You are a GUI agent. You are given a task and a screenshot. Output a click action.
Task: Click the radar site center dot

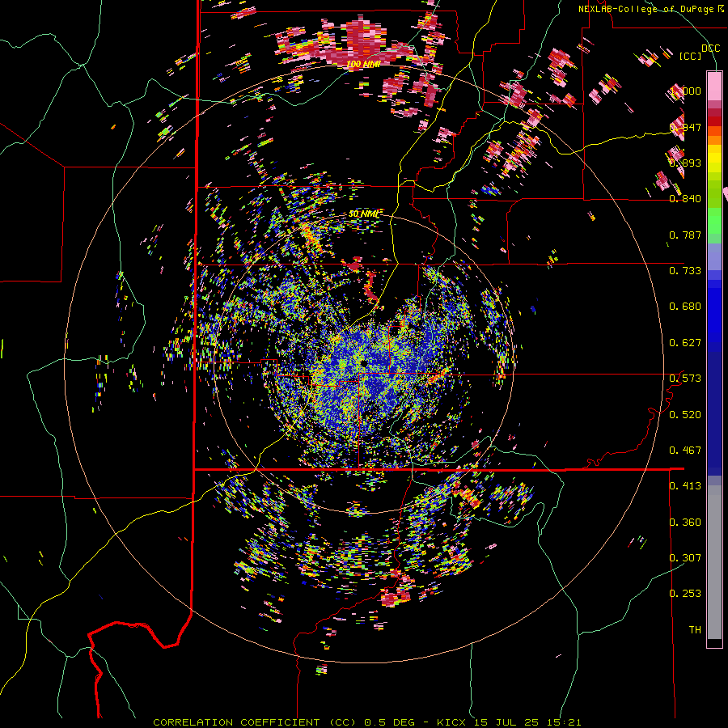(362, 363)
